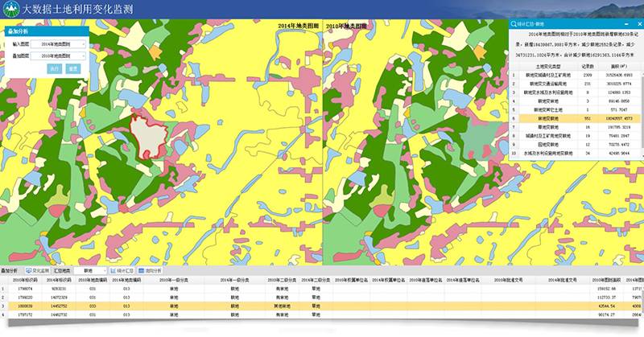The width and height of the screenshot is (644, 337).
Task: Select first table row with ID 1799074
Action: point(24,288)
